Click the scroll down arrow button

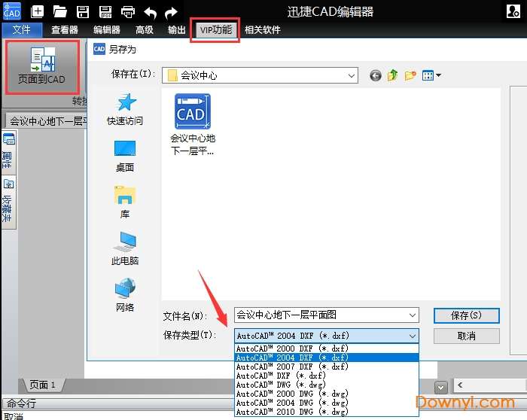[440, 388]
